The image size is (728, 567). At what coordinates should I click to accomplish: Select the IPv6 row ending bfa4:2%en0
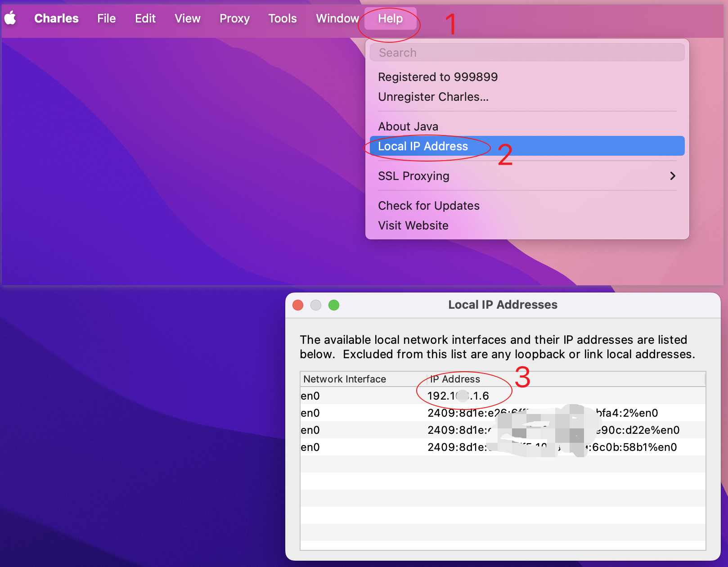pyautogui.click(x=503, y=413)
